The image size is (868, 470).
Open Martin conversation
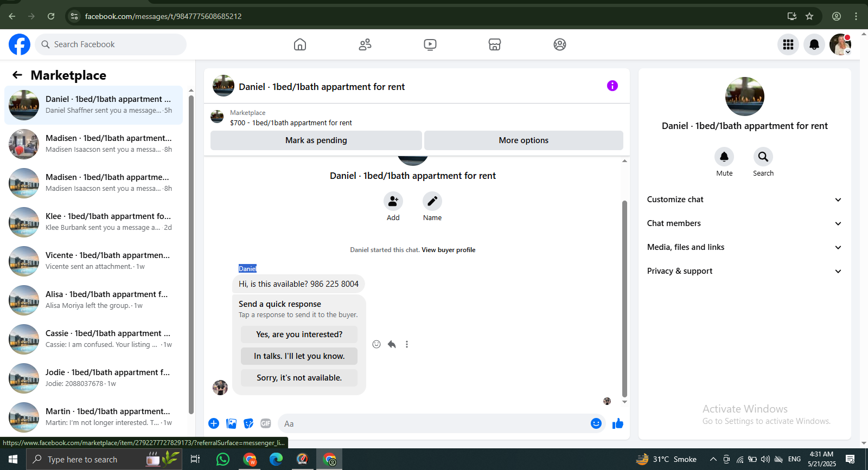(94, 417)
